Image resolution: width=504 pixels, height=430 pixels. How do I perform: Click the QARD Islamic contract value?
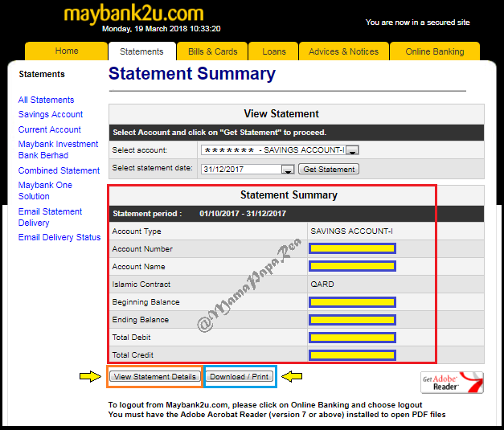322,284
